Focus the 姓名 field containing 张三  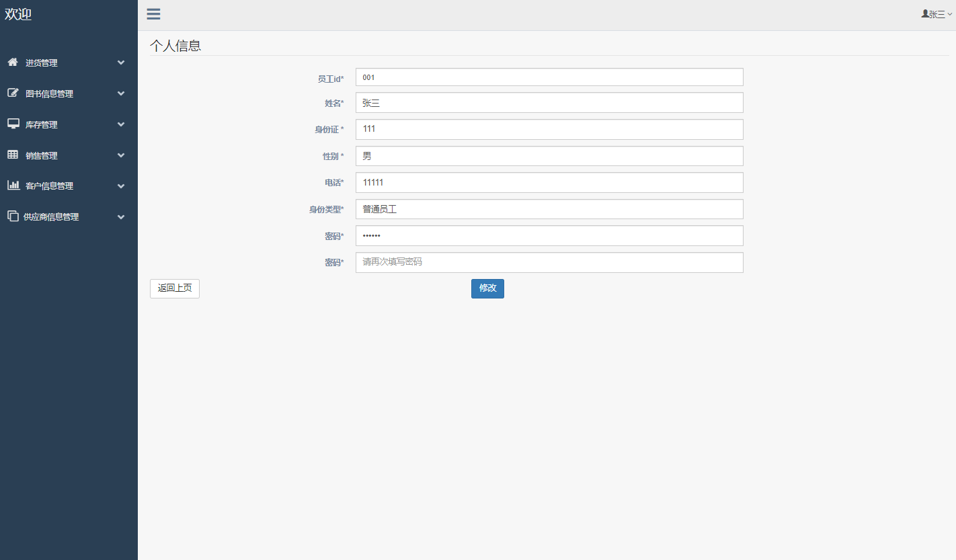[x=549, y=103]
